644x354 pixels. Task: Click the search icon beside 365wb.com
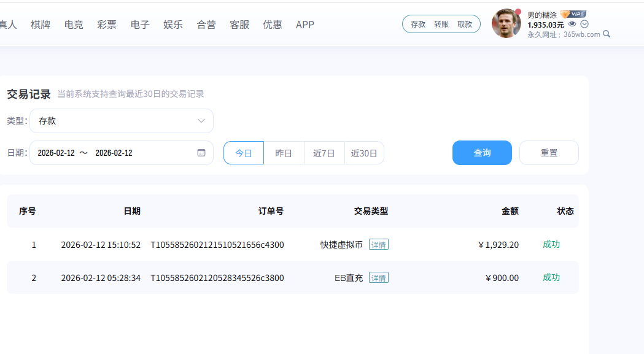(607, 34)
